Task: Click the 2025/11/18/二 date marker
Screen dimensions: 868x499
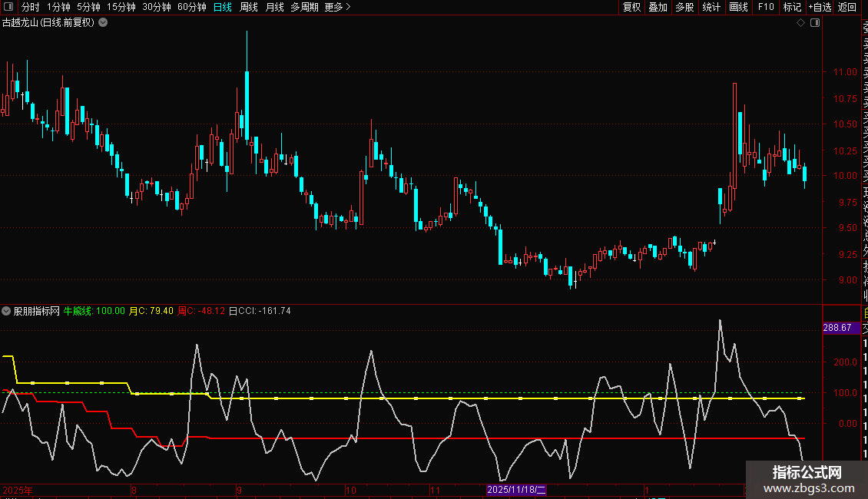Action: [x=516, y=490]
